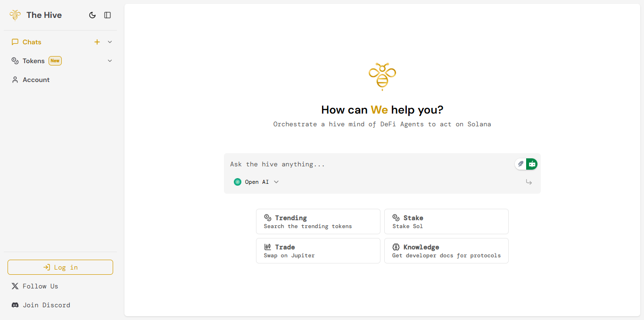Start a new chat with the plus icon
This screenshot has height=320, width=644.
(97, 42)
